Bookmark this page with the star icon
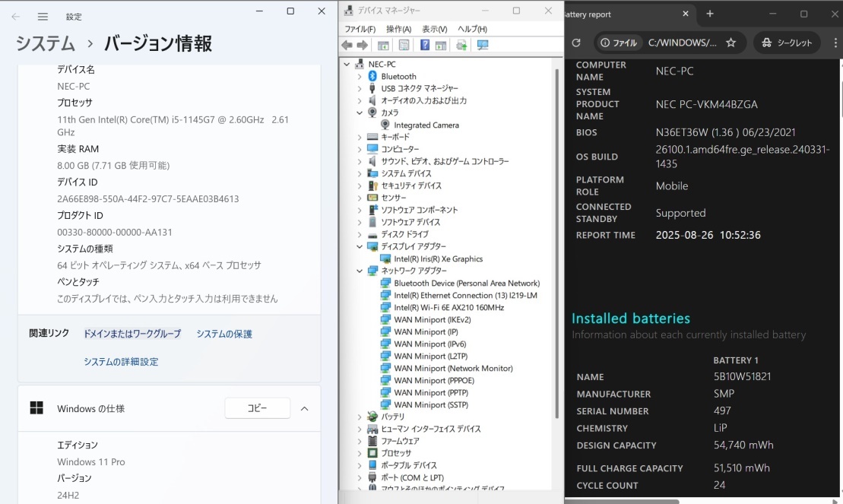 (x=730, y=43)
